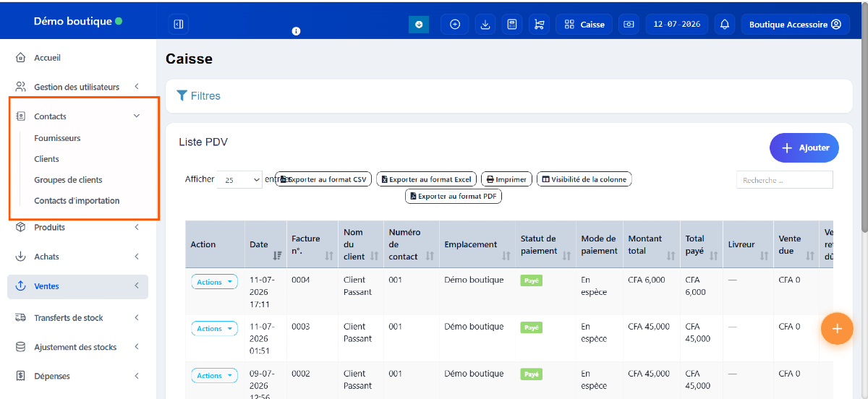Sort by the Date column
This screenshot has height=399, width=868.
[x=265, y=244]
